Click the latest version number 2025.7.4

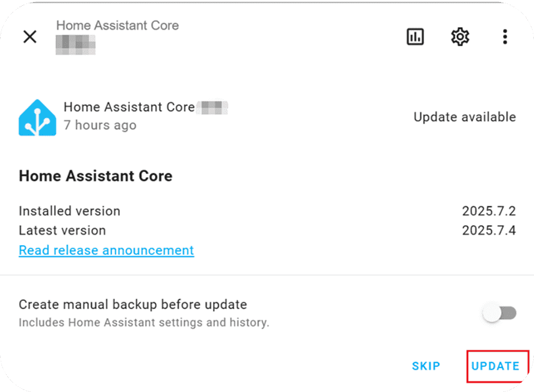[489, 231]
